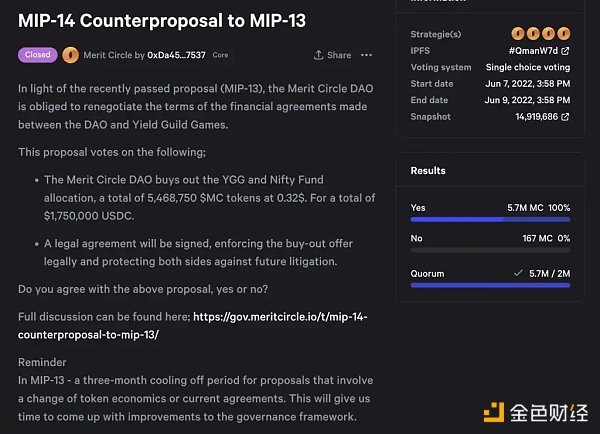Open the gov.meritcircle.io discussion link
600x434 pixels.
pyautogui.click(x=279, y=325)
